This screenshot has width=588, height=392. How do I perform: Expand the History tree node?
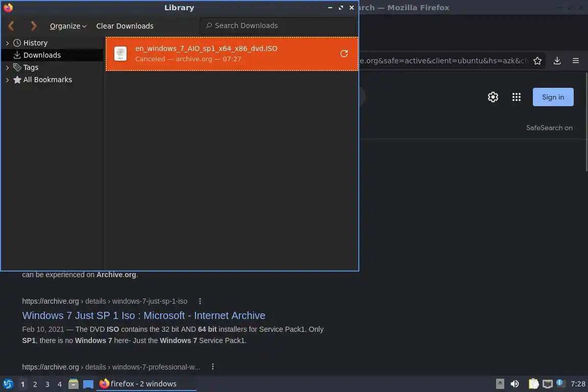click(7, 43)
